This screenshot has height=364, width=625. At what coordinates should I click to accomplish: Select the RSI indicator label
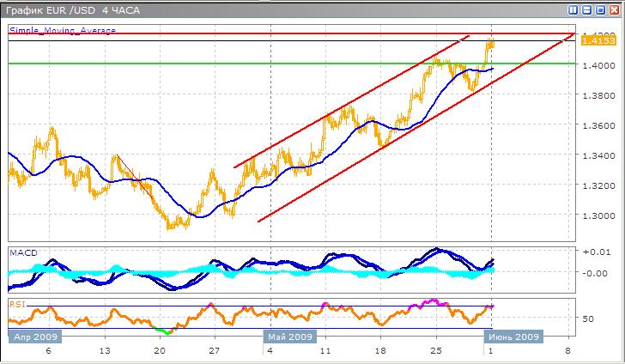16,303
